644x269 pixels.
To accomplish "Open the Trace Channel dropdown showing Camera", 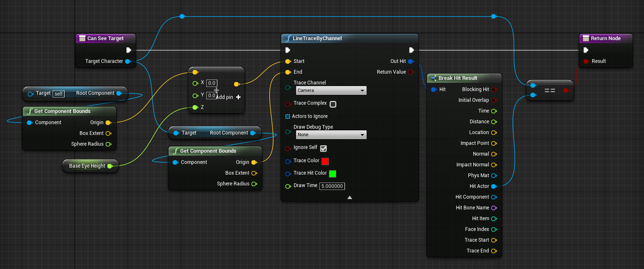I will 331,90.
